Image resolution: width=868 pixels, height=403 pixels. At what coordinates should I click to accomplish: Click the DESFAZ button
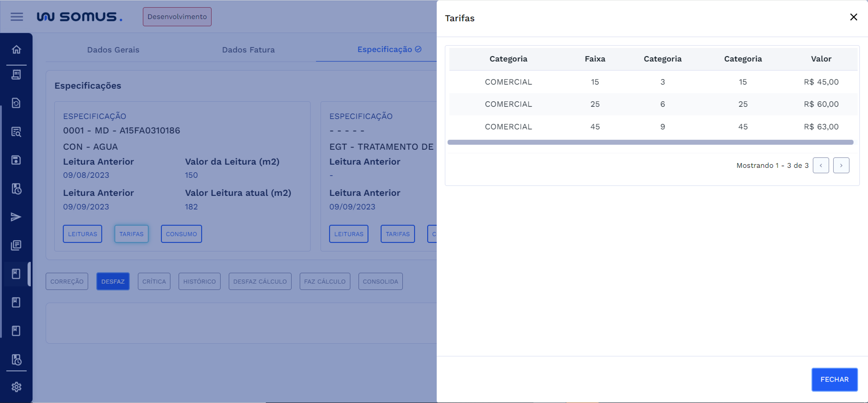pyautogui.click(x=113, y=281)
